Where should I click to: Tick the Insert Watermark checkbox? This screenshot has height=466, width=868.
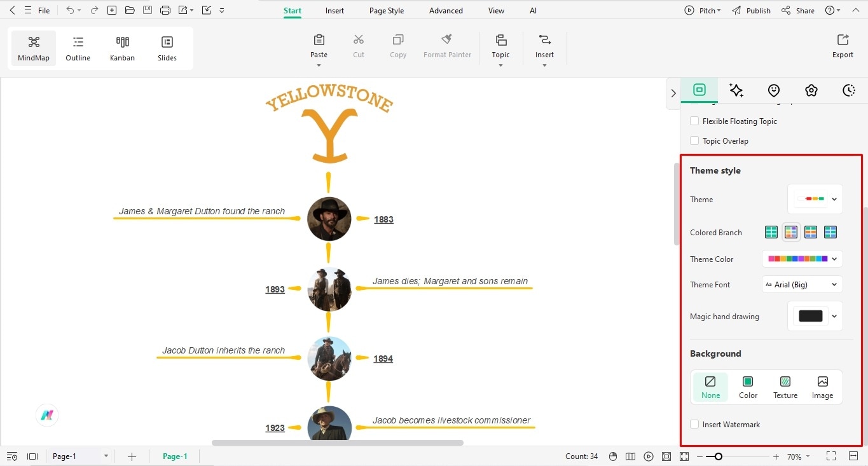point(694,424)
